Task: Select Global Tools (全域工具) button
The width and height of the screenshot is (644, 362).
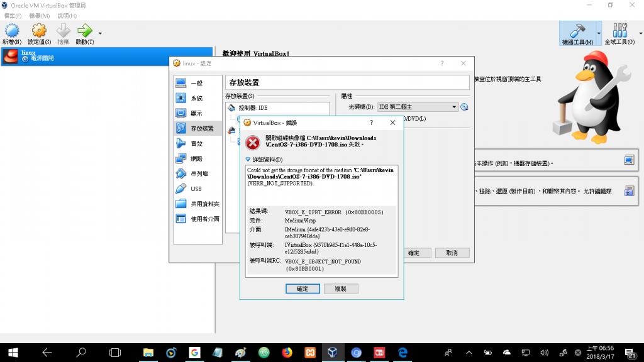Action: click(x=619, y=34)
